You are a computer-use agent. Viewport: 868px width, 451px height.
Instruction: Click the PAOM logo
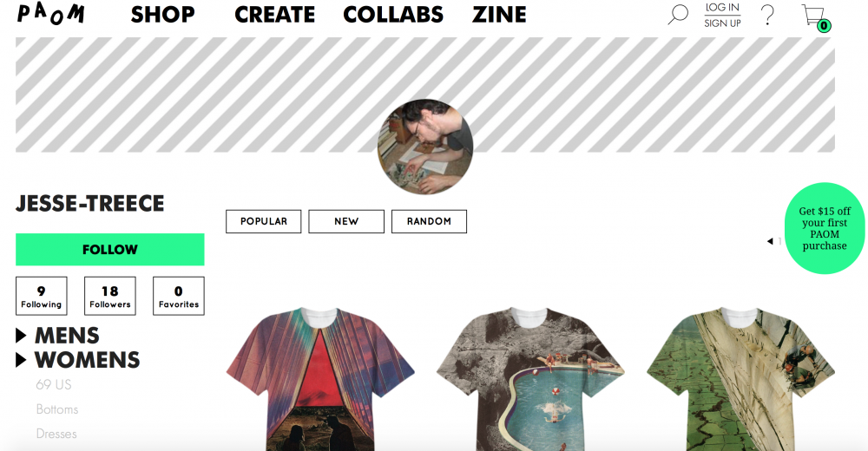click(51, 14)
